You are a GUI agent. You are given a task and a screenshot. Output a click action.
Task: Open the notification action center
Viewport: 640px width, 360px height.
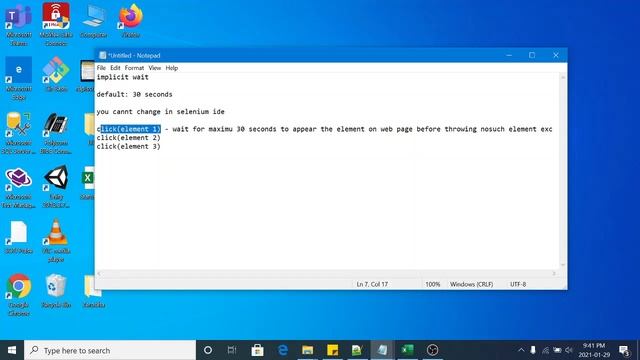(624, 350)
